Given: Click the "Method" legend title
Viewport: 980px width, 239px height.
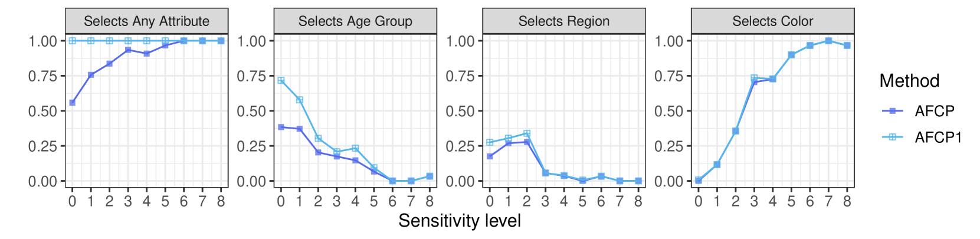Looking at the screenshot, I should (x=909, y=81).
